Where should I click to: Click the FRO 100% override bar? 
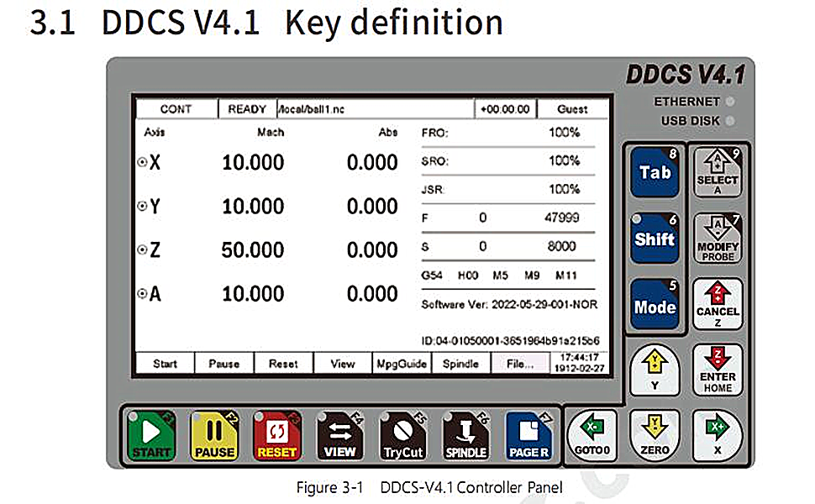tap(507, 133)
